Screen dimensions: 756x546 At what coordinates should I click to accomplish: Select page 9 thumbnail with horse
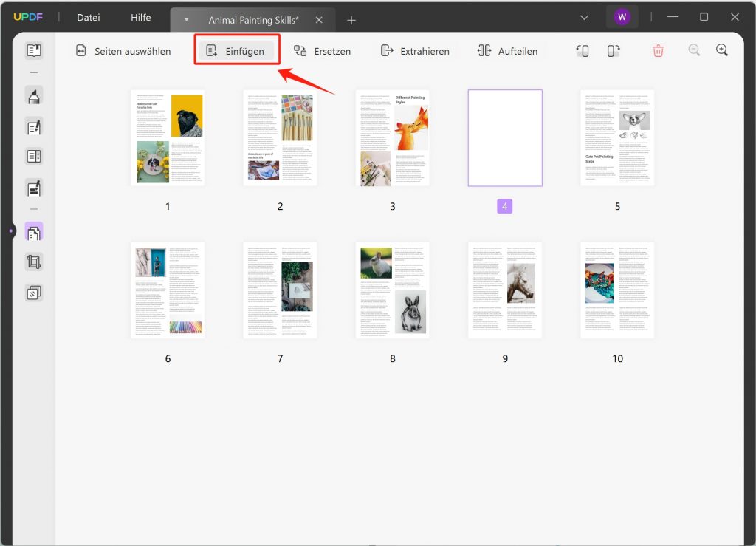coord(505,290)
